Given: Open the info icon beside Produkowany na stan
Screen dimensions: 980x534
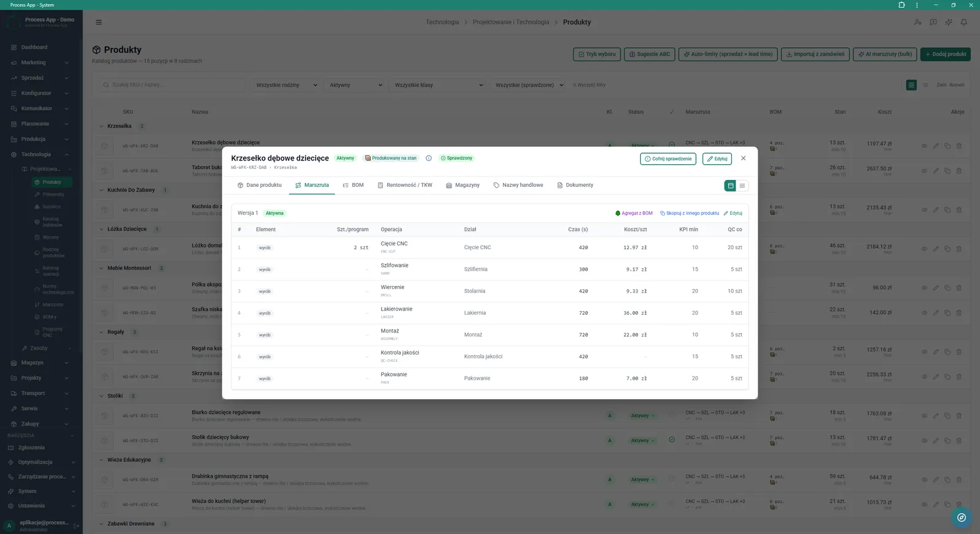Looking at the screenshot, I should pos(429,158).
